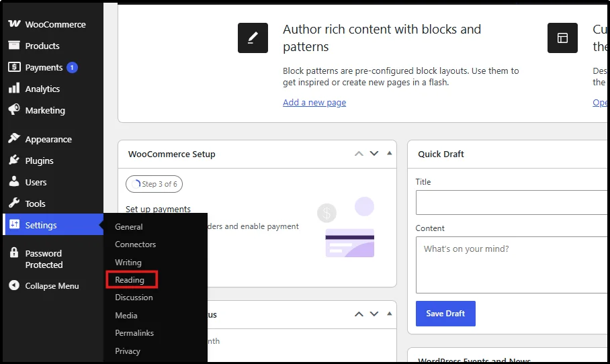Click the Settings sliders icon
Viewport: 610px width, 364px height.
[14, 224]
